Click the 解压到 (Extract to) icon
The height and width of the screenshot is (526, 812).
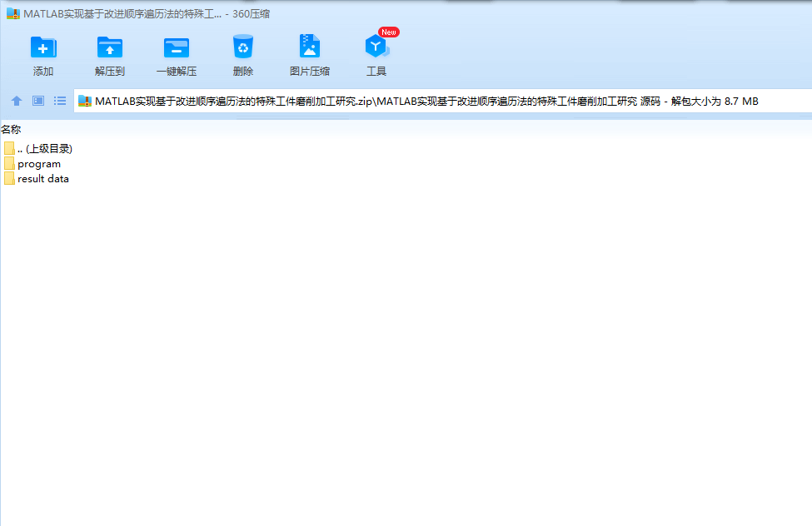(x=110, y=47)
